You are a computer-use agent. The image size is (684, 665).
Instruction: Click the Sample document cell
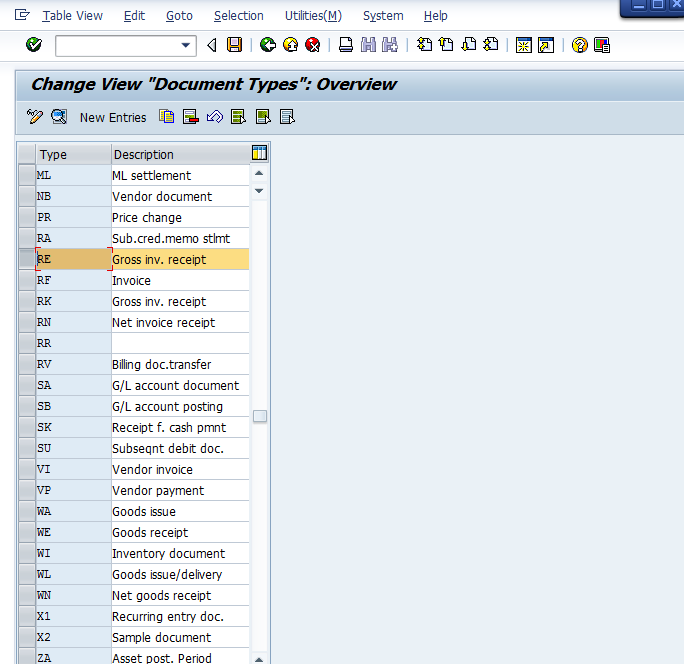[x=180, y=638]
